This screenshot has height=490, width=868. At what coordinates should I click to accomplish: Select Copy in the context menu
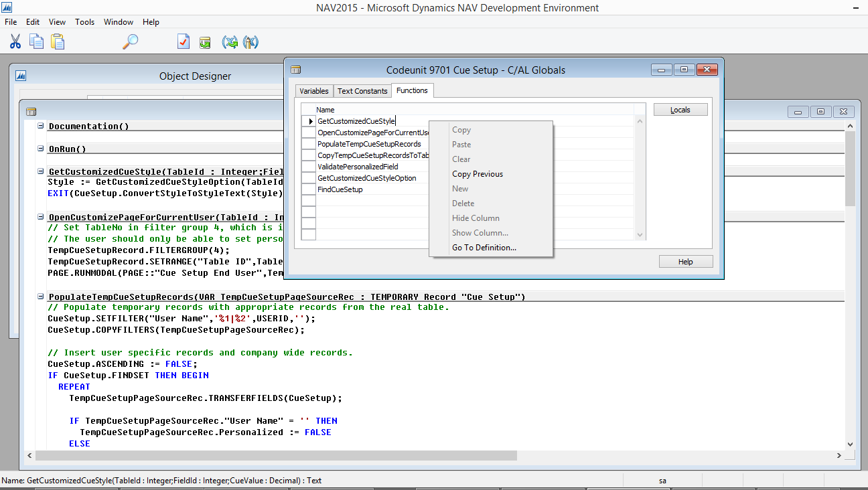(x=491, y=130)
